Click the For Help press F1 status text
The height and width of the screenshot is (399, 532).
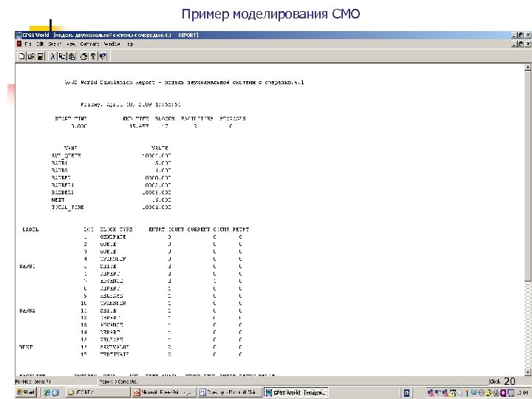pyautogui.click(x=33, y=381)
